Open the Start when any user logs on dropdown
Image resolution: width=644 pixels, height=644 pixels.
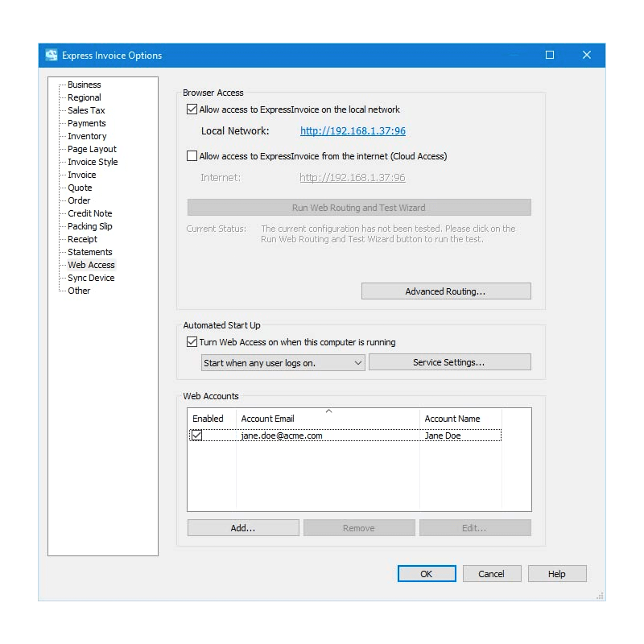pyautogui.click(x=283, y=363)
